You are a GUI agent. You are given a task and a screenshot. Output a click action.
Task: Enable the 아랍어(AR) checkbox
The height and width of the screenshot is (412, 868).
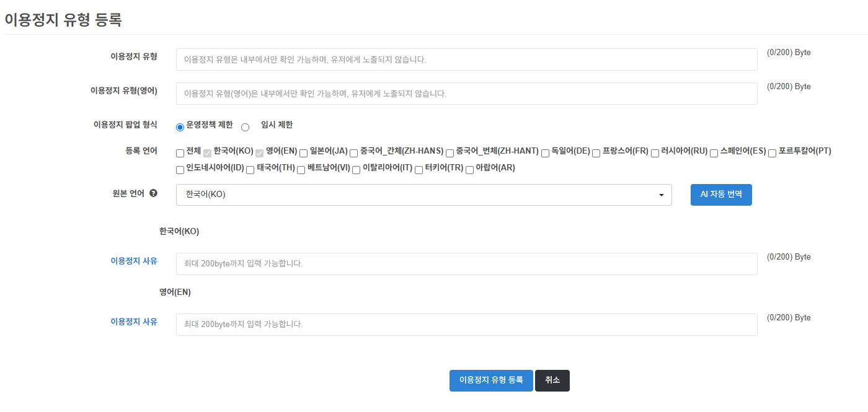click(x=469, y=170)
